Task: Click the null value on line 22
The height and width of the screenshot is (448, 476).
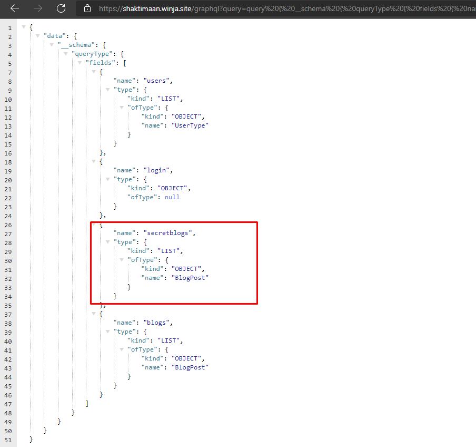Action: [172, 197]
